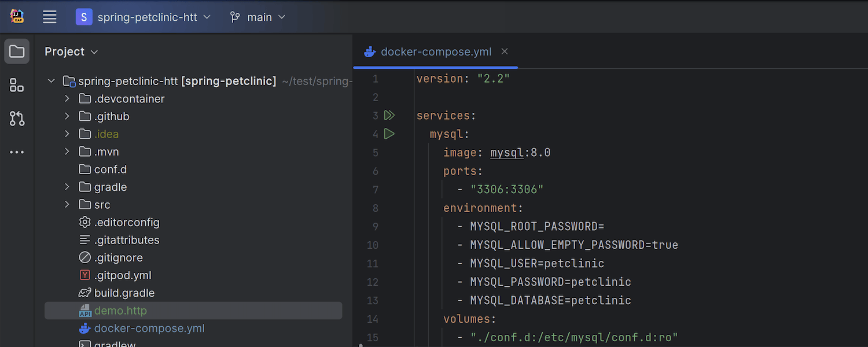Open the main branch dropdown

click(x=258, y=17)
